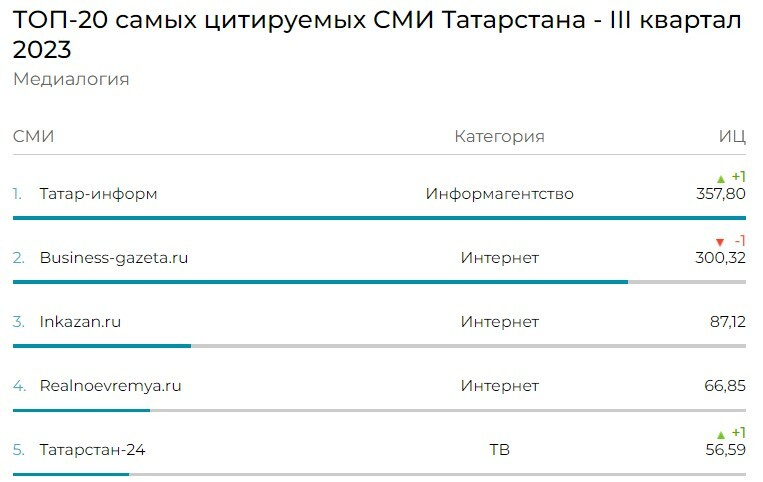Open the Business-gazeta.ru entry
This screenshot has height=482, width=763.
pos(113,258)
